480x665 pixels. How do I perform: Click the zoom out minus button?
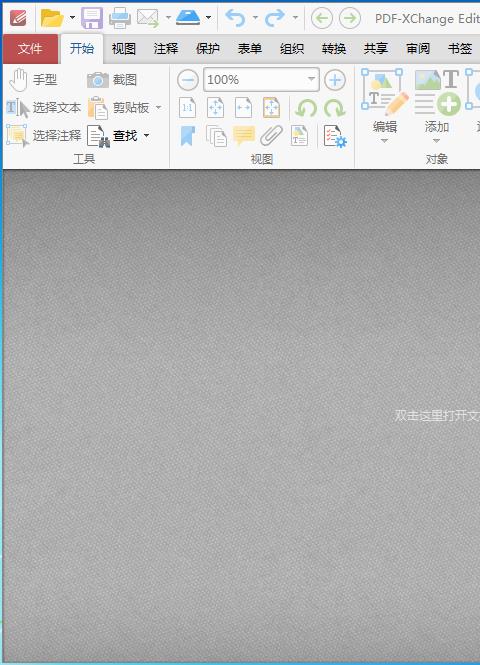(x=187, y=80)
